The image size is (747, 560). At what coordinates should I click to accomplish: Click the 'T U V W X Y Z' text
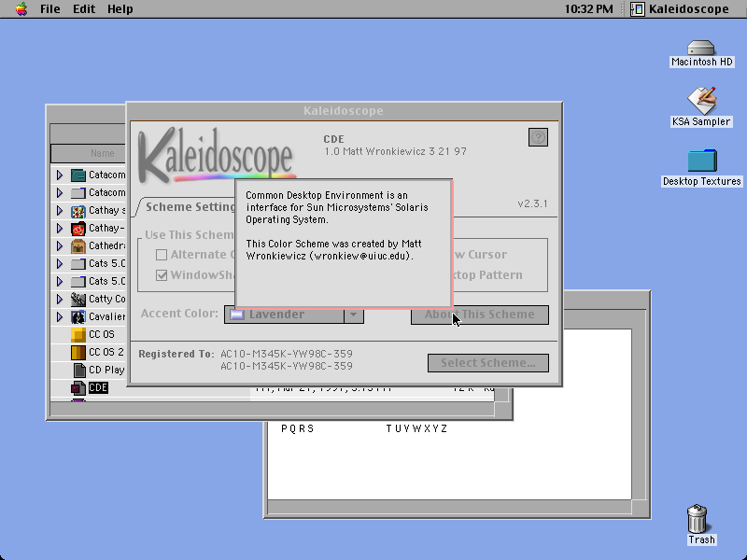coord(416,428)
